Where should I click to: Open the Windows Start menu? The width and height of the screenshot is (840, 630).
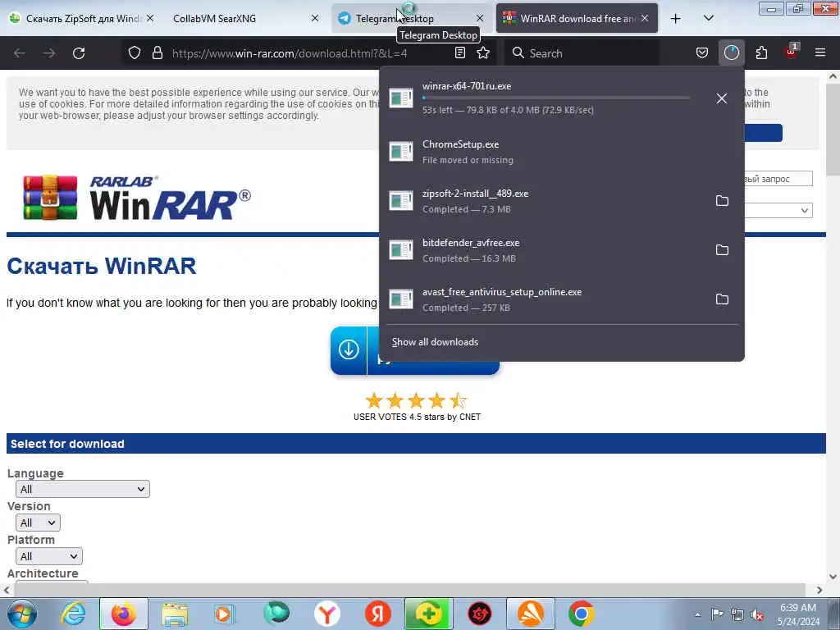click(x=22, y=614)
